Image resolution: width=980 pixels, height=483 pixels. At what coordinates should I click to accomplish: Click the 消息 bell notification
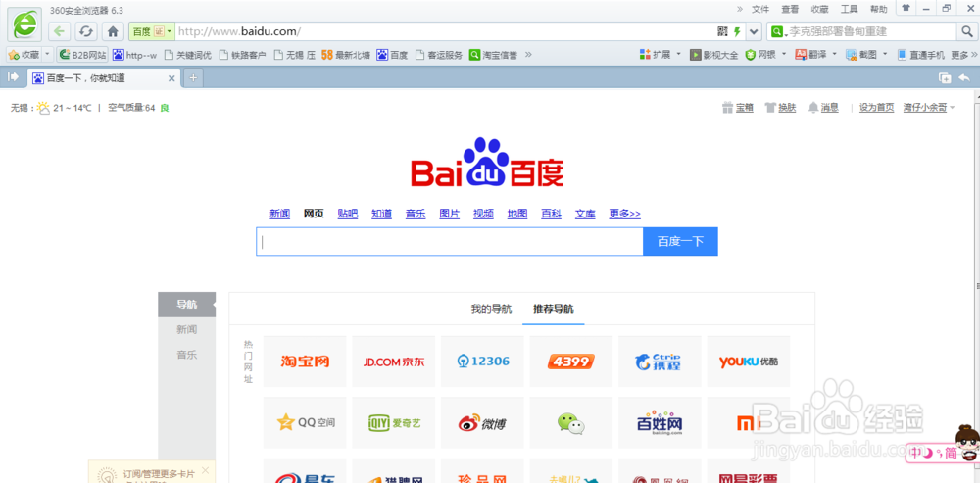(822, 108)
